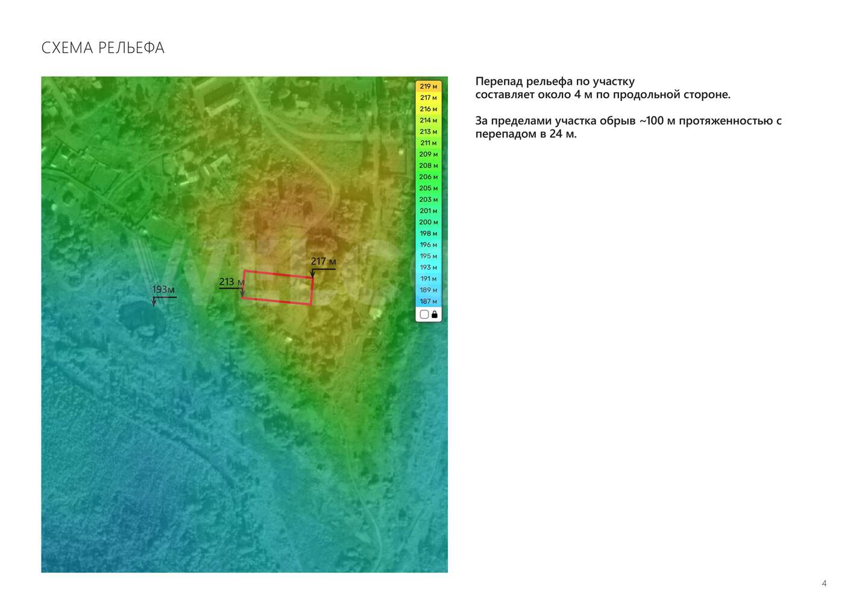Click the 216 м legend entry
Screen dimensions: 868x614
coord(429,109)
